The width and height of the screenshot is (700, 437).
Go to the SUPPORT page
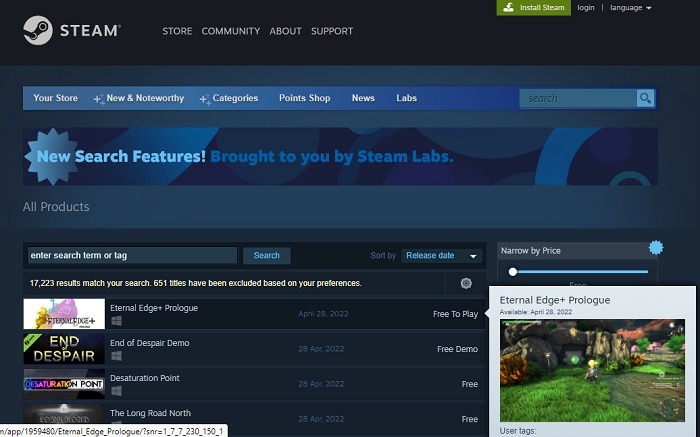332,31
